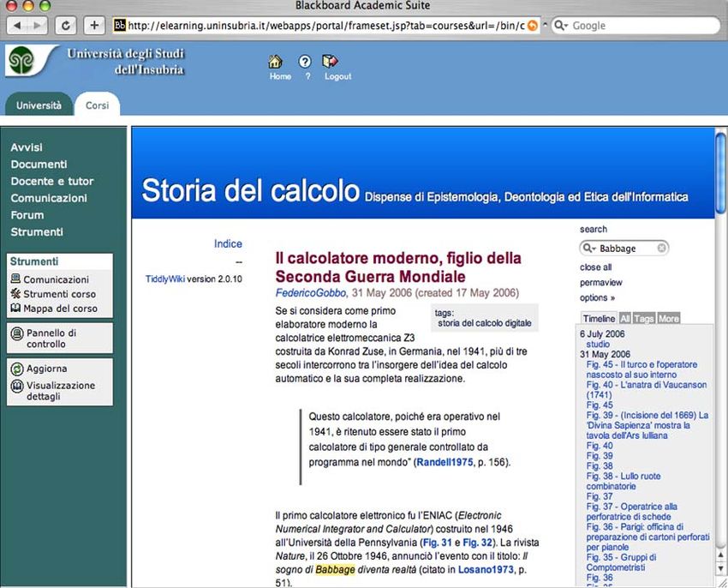Switch to the Tags tab in sidebar
728x588 pixels.
tap(643, 318)
